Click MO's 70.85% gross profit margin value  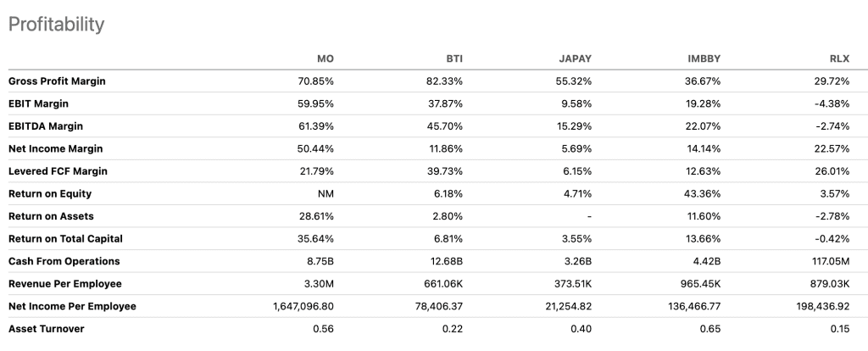point(316,81)
